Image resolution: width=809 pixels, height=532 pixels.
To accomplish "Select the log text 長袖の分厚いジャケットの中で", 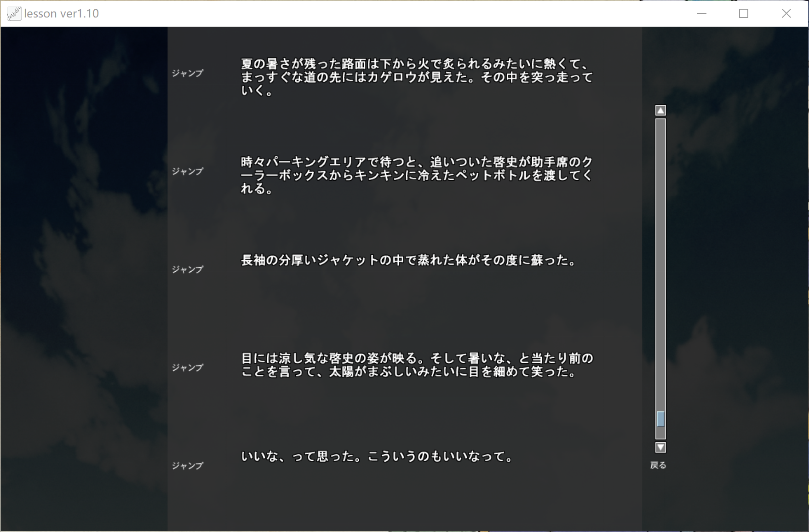I will (x=408, y=260).
